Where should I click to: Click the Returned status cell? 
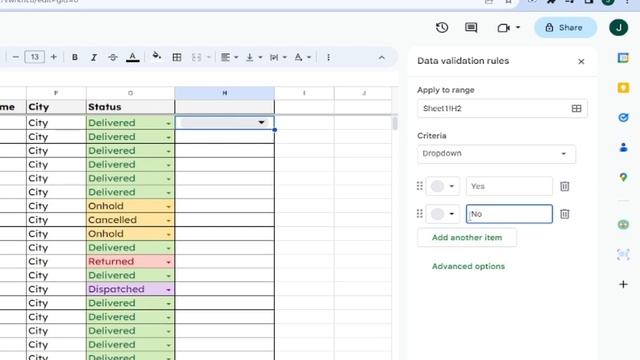click(130, 262)
